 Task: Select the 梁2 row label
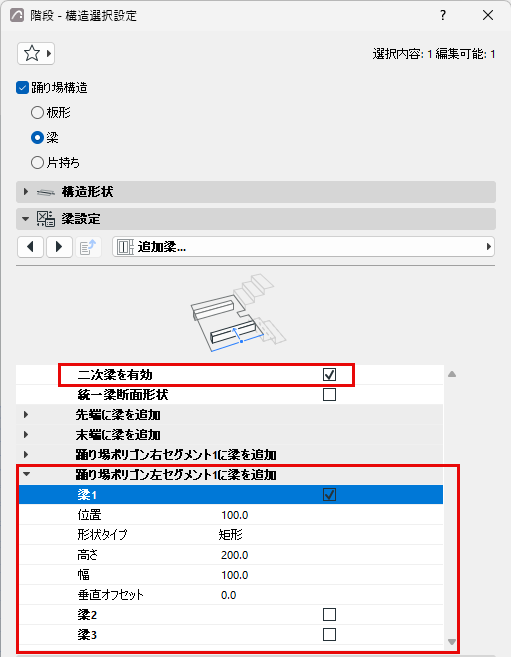coord(87,615)
